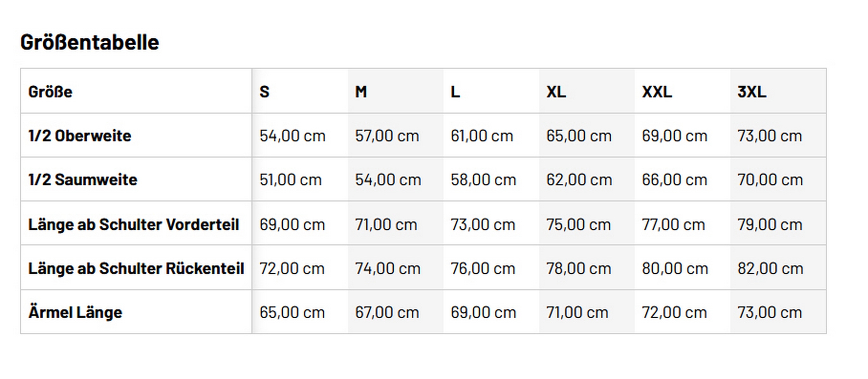Click the 70,00 cm Saumweite value for 3XL
Viewport: 868px width, 379px height.
click(x=770, y=180)
